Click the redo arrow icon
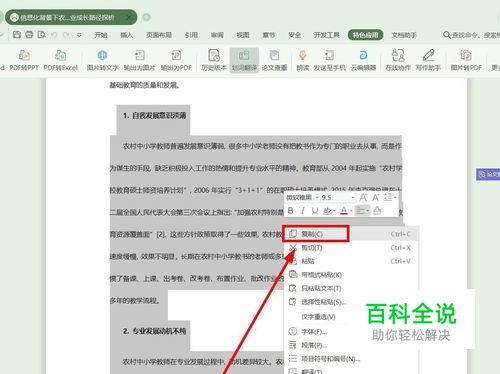This screenshot has height=374, width=500. (x=66, y=35)
